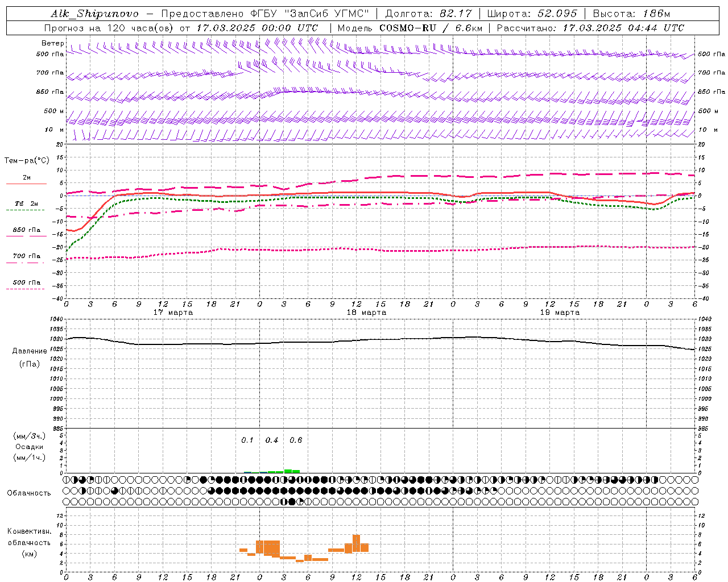Click the 'Давление' pressure panel label
Viewport: 728px width, 582px height.
click(x=30, y=351)
